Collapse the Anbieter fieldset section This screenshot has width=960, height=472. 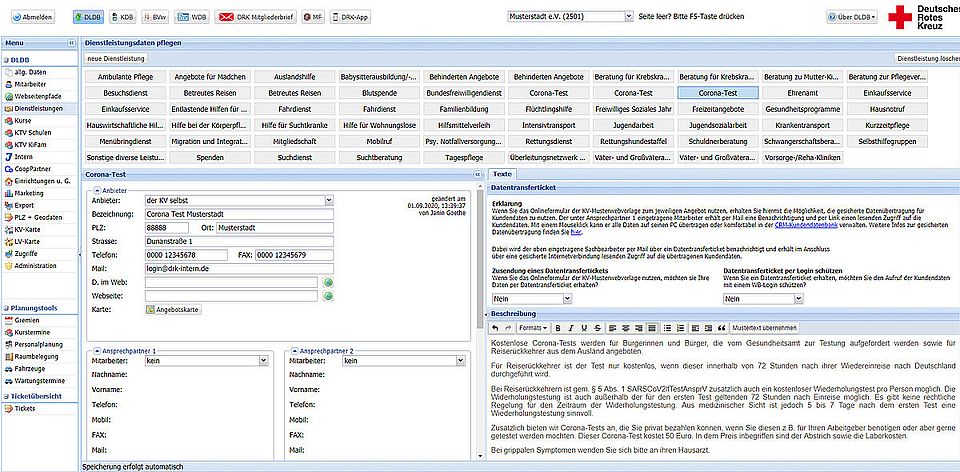[95, 190]
